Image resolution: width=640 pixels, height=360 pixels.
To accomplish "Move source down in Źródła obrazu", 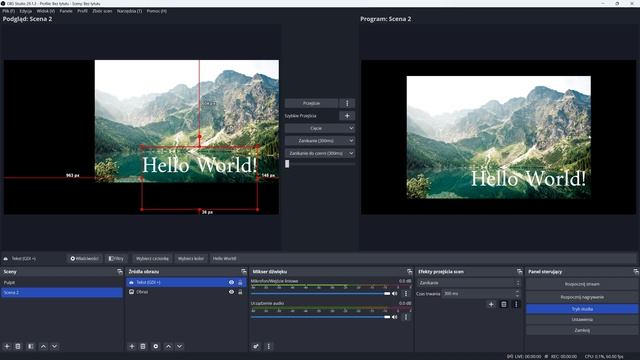I will (179, 346).
